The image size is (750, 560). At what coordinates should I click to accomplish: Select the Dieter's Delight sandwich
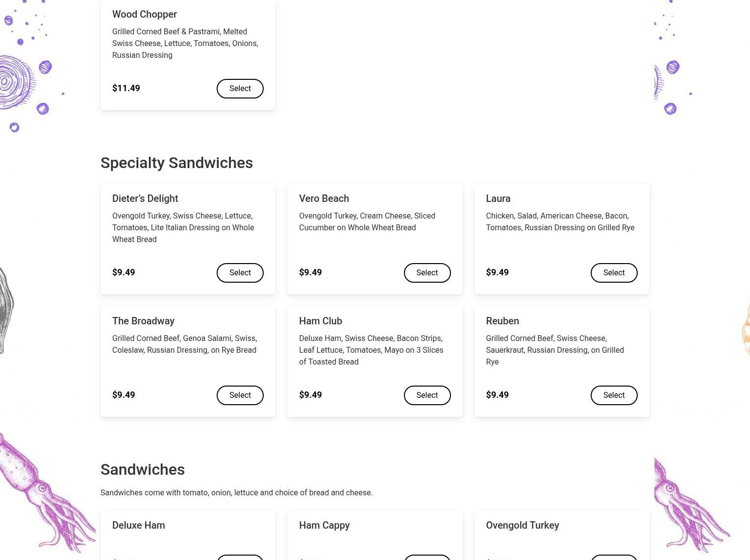(240, 273)
